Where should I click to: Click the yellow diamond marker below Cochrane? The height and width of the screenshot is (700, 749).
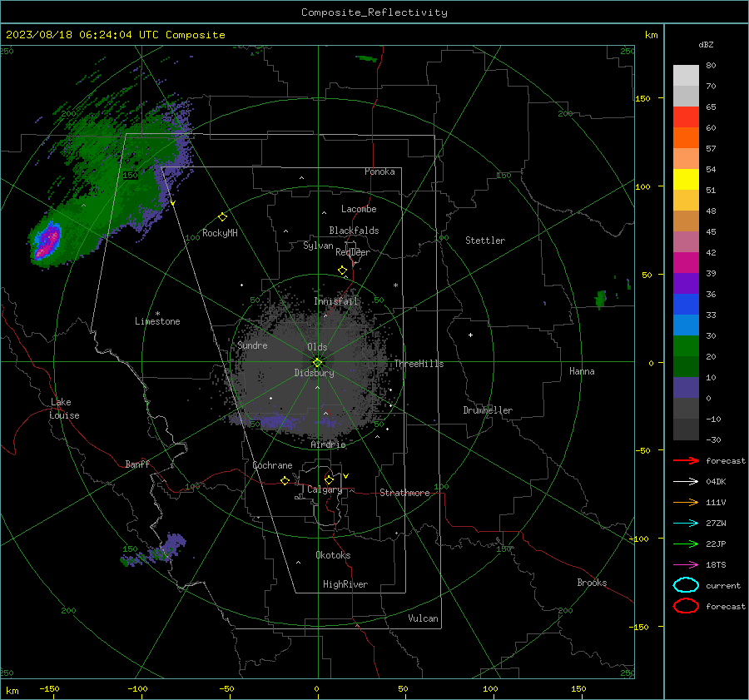pyautogui.click(x=285, y=481)
